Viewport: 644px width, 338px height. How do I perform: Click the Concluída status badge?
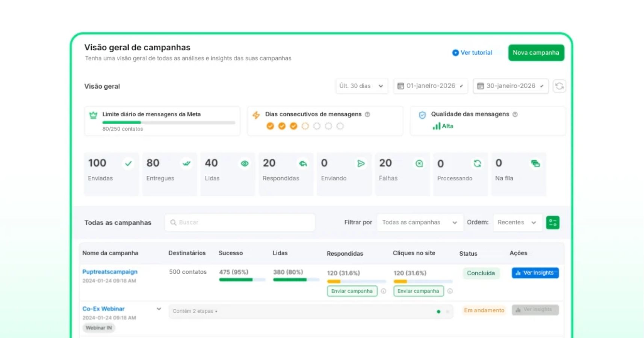point(481,273)
